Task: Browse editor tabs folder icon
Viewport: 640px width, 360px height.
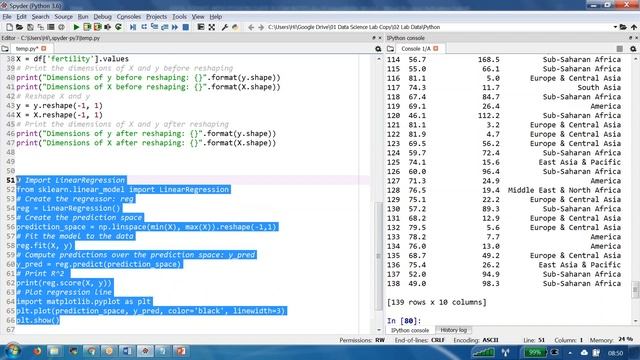Action: point(5,49)
